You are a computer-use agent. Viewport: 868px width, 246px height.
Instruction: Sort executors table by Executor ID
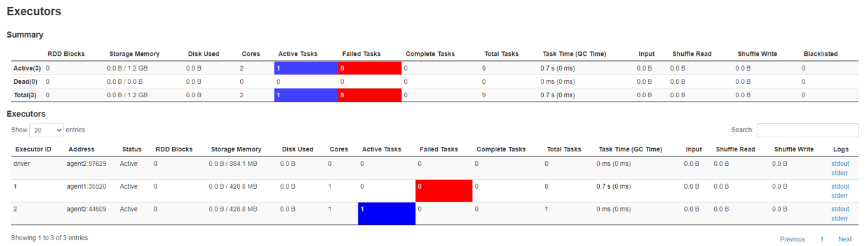pyautogui.click(x=32, y=149)
